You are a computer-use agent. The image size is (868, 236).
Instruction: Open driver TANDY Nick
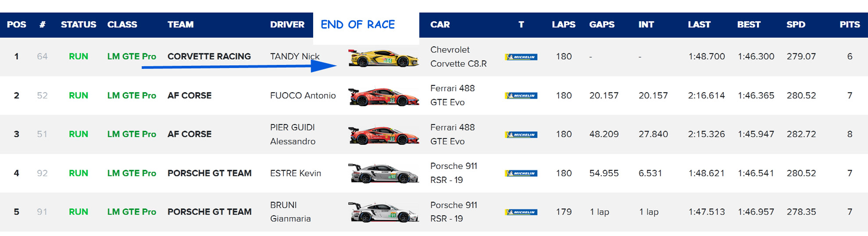(x=295, y=57)
